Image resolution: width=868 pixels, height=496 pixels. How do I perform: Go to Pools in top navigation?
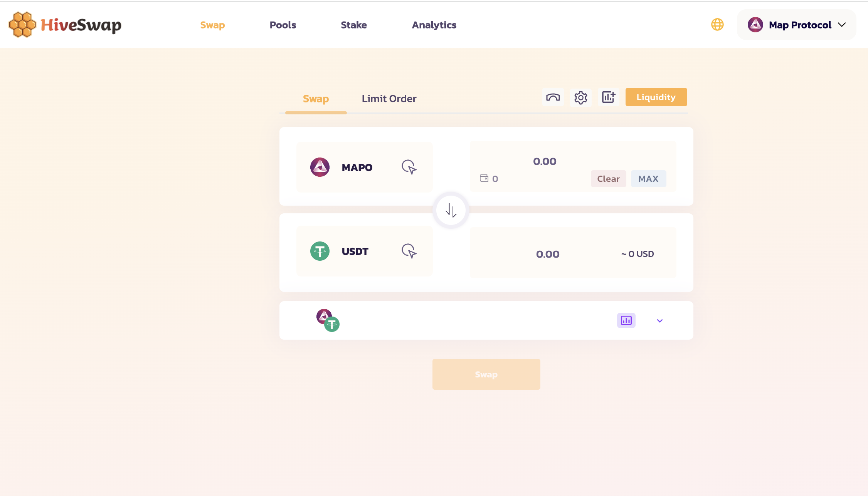(x=283, y=25)
